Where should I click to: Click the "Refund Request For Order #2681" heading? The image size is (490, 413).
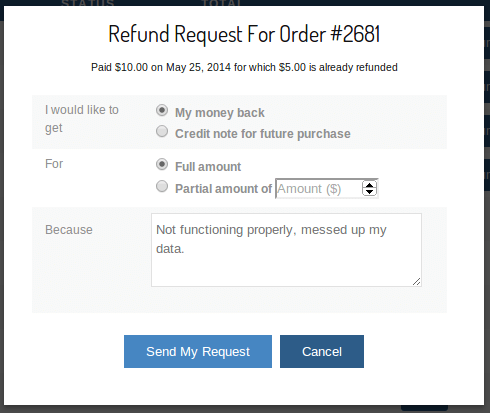pos(244,34)
